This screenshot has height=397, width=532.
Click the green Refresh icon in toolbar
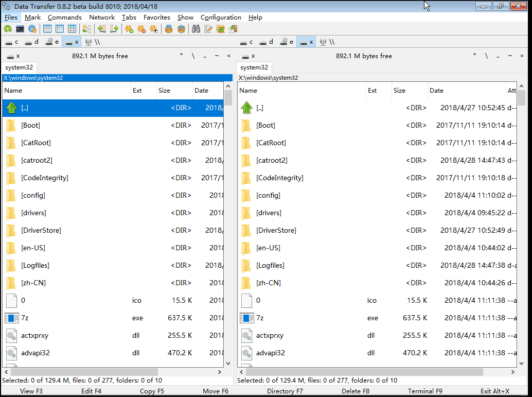tap(8, 29)
